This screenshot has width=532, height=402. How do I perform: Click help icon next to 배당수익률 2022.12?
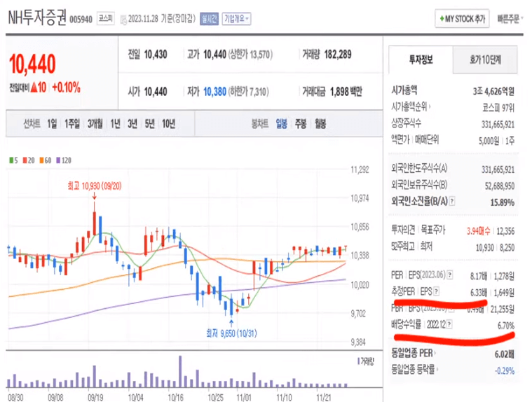click(449, 324)
